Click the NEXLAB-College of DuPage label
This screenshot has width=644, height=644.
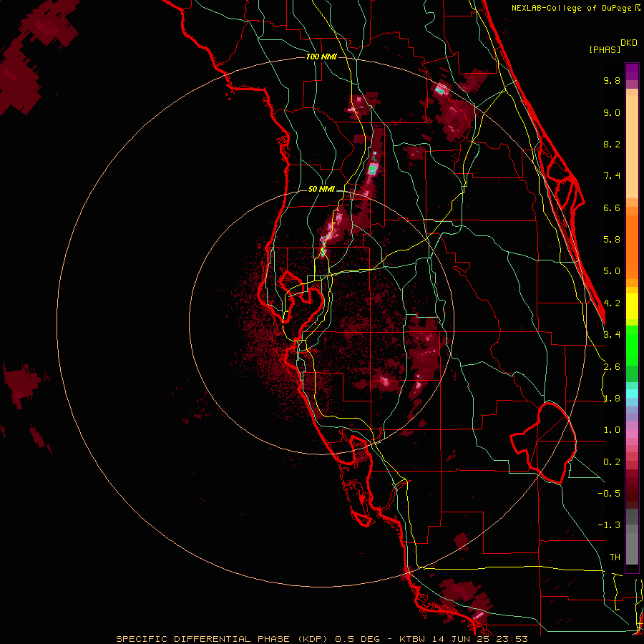571,8
